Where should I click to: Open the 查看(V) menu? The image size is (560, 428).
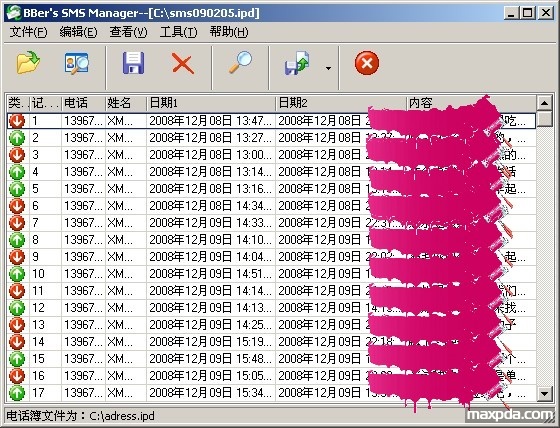click(128, 32)
